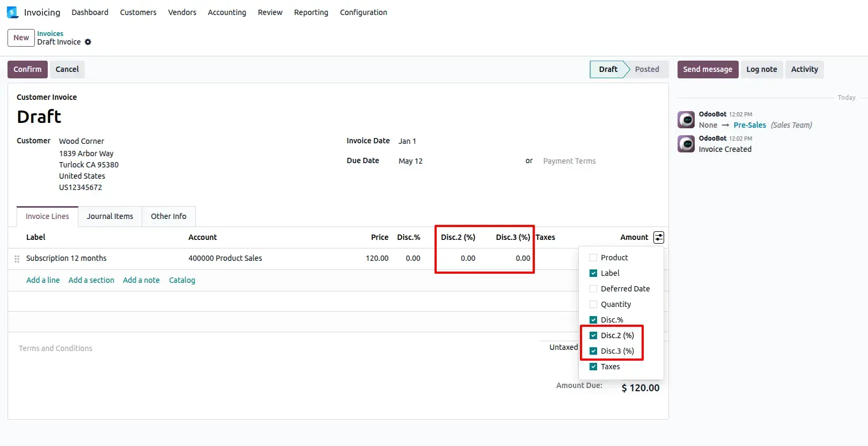This screenshot has width=868, height=446.
Task: Click the Cancel button
Action: 67,69
